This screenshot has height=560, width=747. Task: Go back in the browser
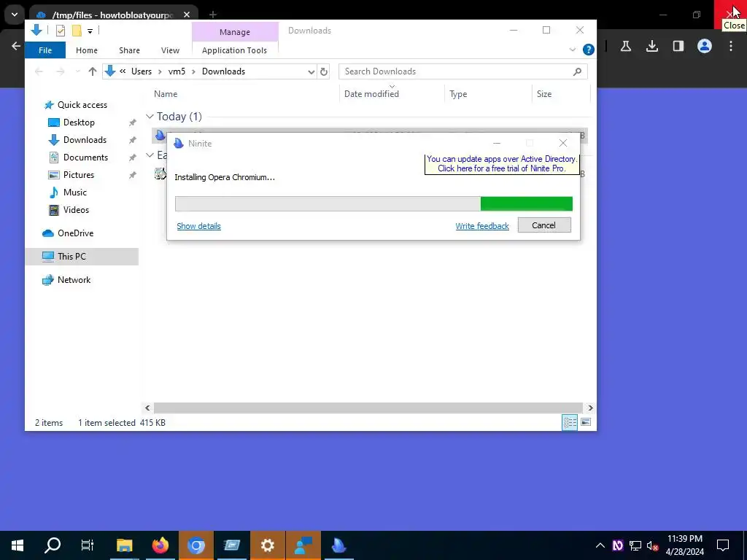pos(16,46)
